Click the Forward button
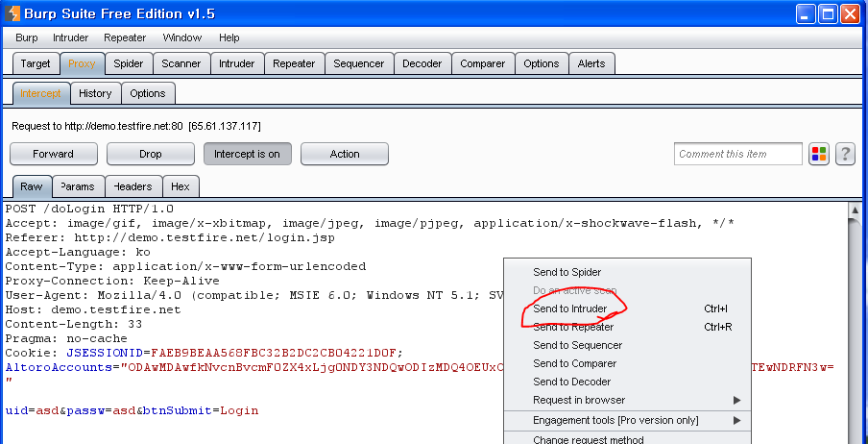Image resolution: width=868 pixels, height=444 pixels. pyautogui.click(x=53, y=154)
